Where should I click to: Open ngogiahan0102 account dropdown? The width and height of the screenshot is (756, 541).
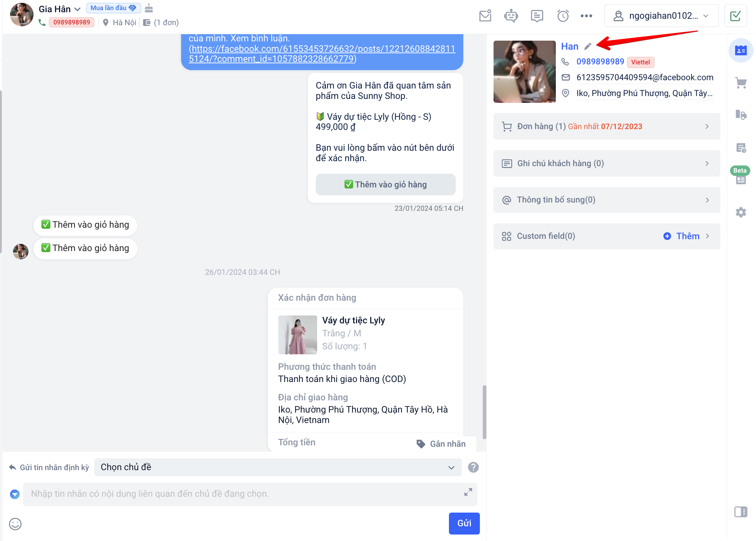tap(661, 16)
